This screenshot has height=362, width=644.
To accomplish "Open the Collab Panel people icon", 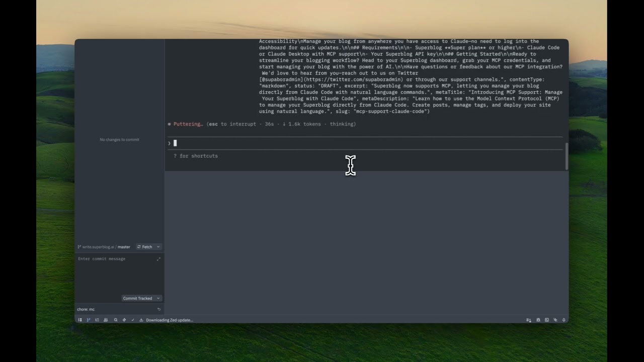I will [x=106, y=320].
